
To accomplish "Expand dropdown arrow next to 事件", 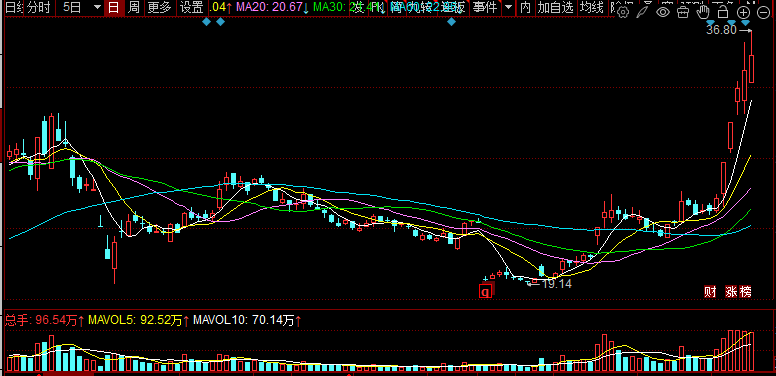I will (x=508, y=7).
